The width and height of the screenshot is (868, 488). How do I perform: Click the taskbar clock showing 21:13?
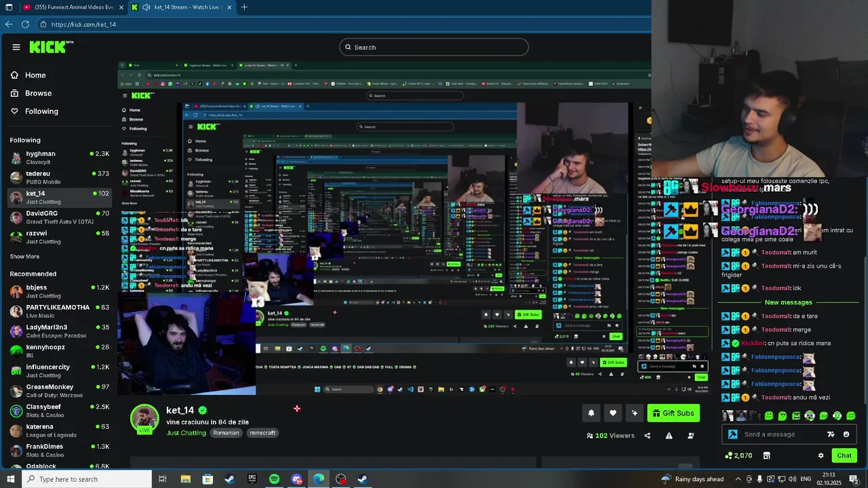[x=829, y=479]
